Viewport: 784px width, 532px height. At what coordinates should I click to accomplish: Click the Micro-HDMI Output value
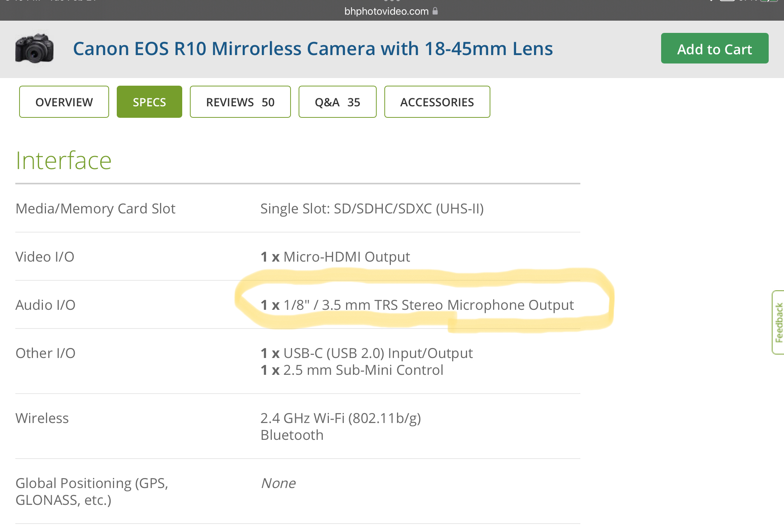[x=335, y=257]
